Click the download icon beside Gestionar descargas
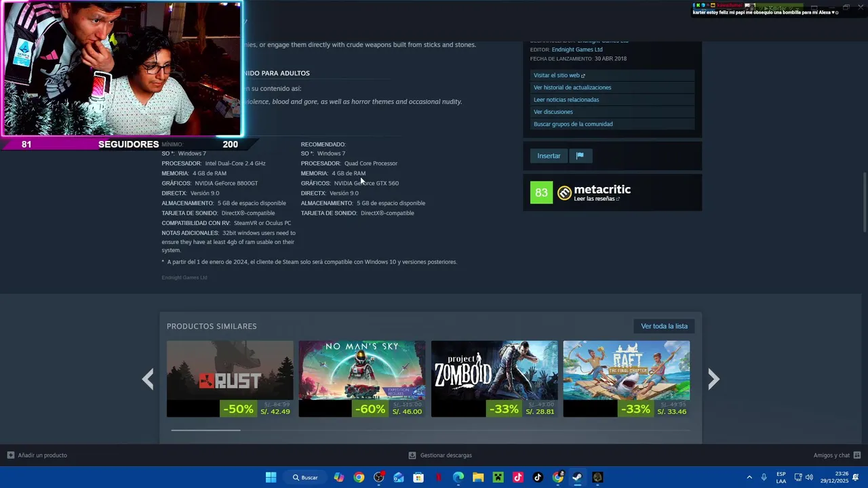Image resolution: width=868 pixels, height=488 pixels. point(412,455)
